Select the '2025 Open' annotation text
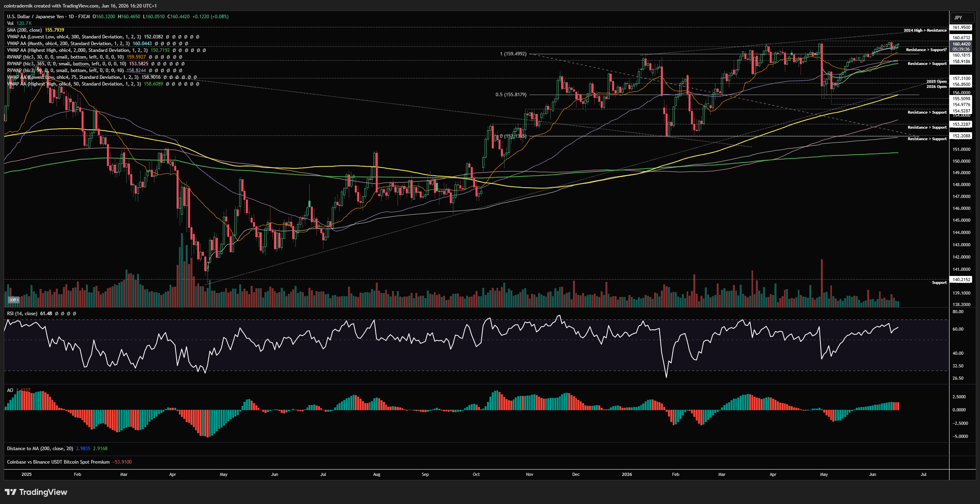 pos(936,82)
